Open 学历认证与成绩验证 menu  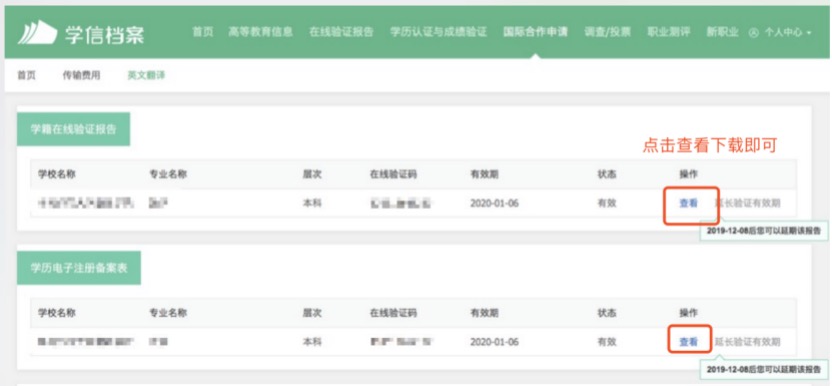[x=438, y=32]
